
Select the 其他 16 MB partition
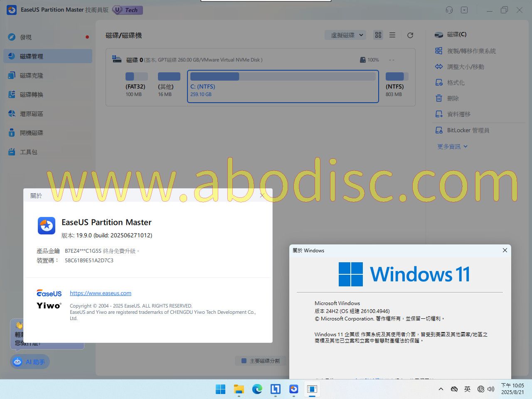(169, 85)
